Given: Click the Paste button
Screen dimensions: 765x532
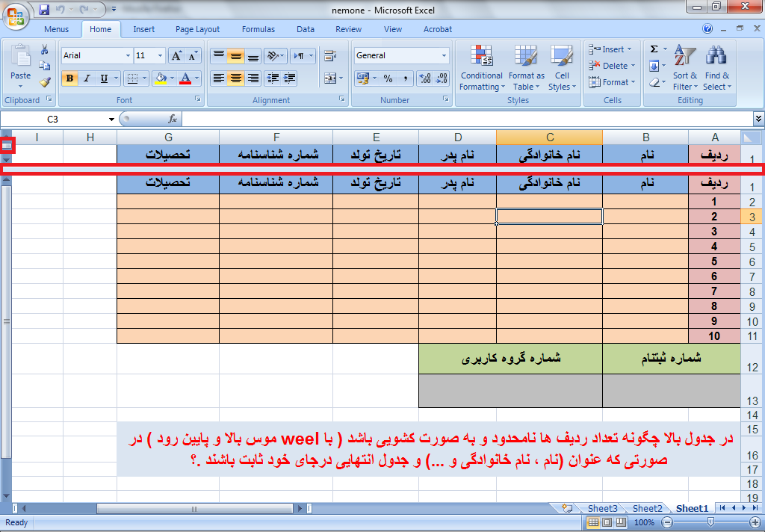Looking at the screenshot, I should [x=21, y=64].
